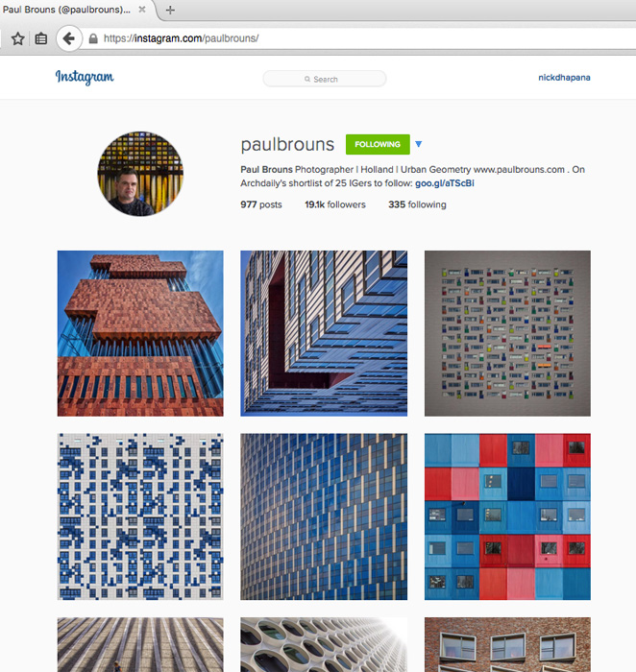Image resolution: width=636 pixels, height=672 pixels.
Task: Expand the dropdown arrow beside Following
Action: 419,144
